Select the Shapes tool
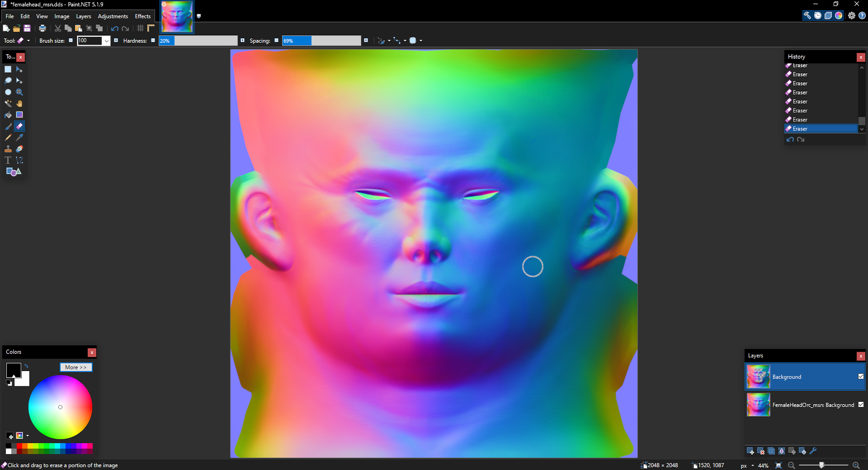 pyautogui.click(x=14, y=171)
